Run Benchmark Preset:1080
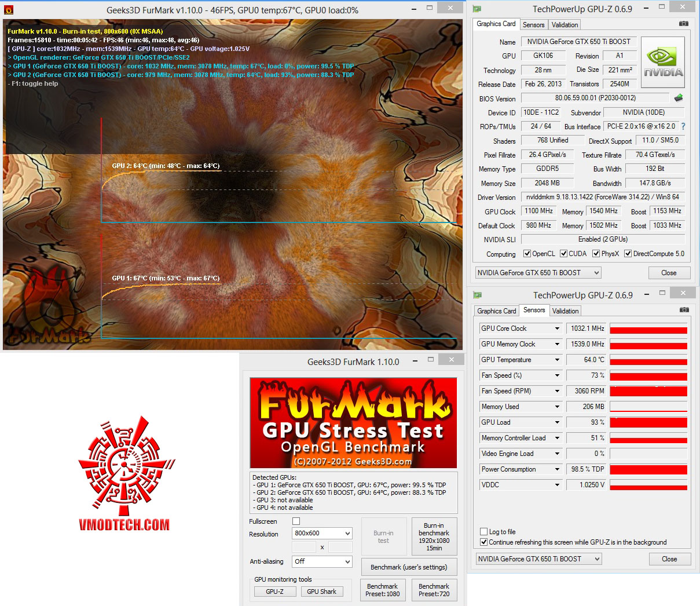Viewport: 700px width, 606px height. 383,590
